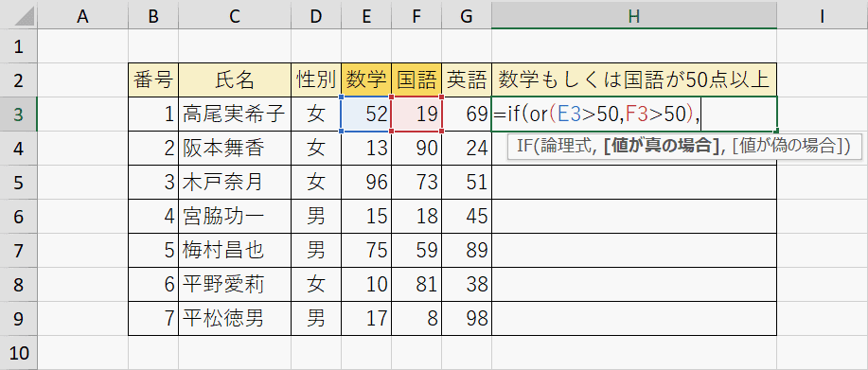Click English score 89 for 梅村昌也
This screenshot has height=370, width=868.
click(x=467, y=250)
